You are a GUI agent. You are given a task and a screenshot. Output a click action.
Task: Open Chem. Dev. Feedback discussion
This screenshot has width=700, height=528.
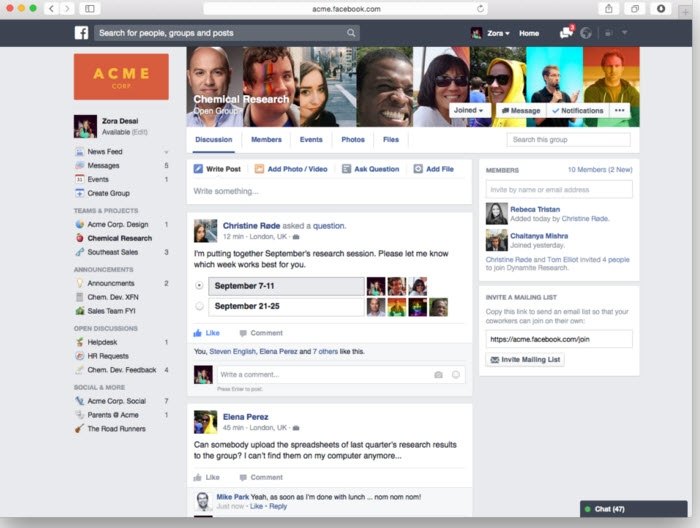click(121, 370)
